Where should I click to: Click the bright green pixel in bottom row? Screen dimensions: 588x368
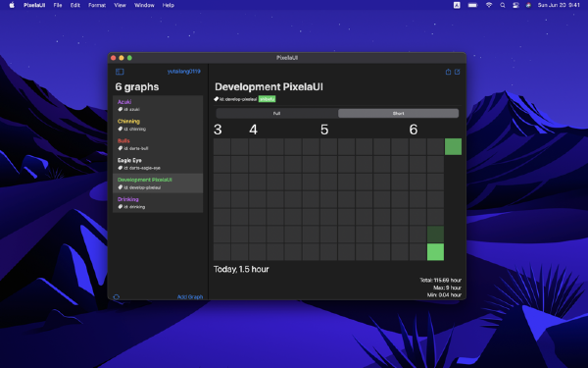tap(435, 252)
